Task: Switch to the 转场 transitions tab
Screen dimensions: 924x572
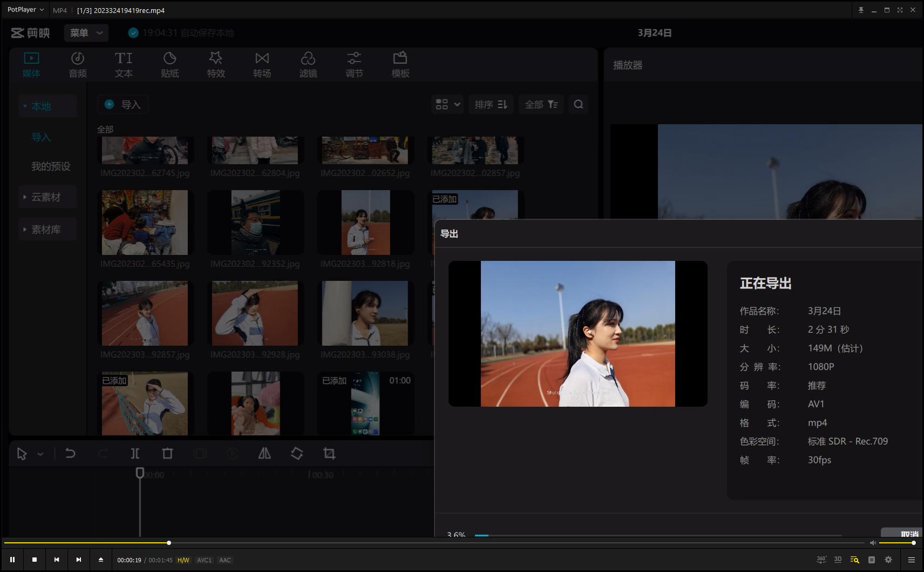Action: point(262,64)
